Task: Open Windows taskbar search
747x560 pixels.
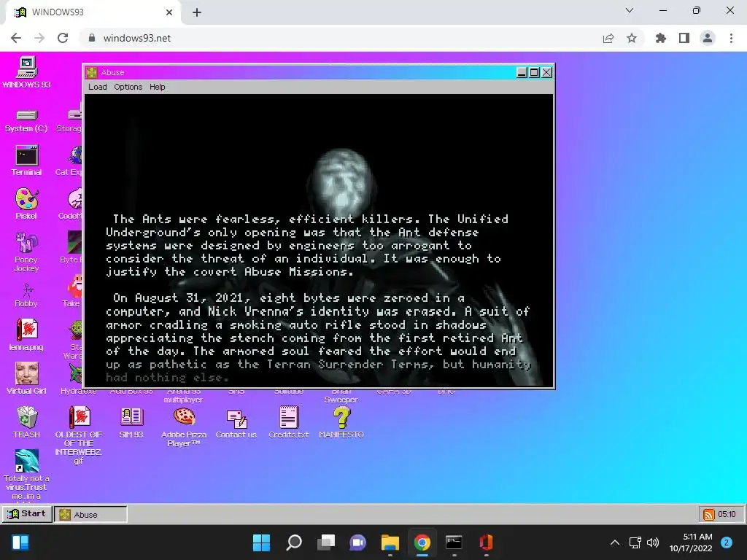Action: tap(294, 542)
